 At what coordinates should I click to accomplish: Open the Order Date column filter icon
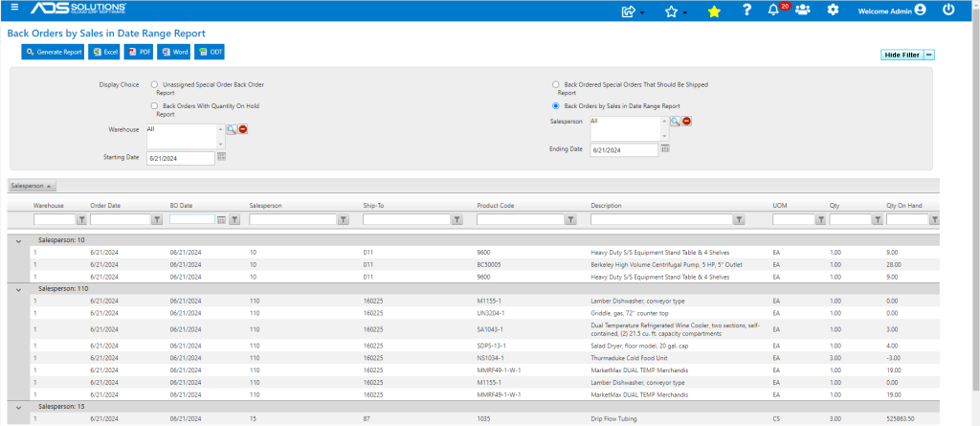click(157, 219)
